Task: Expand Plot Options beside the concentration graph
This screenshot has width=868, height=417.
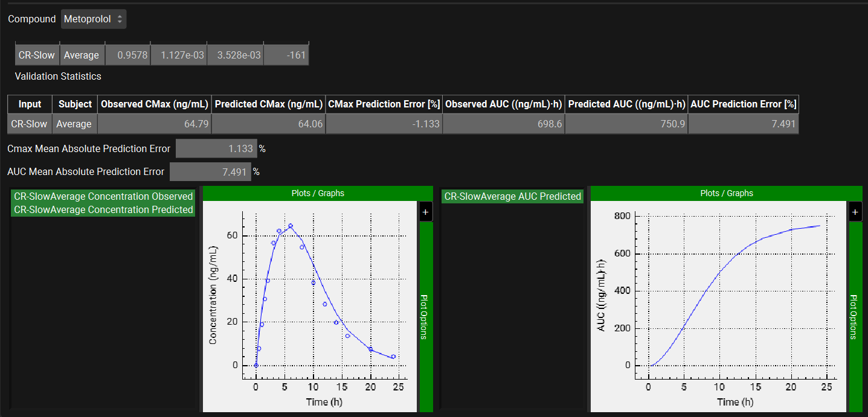Action: [x=425, y=317]
